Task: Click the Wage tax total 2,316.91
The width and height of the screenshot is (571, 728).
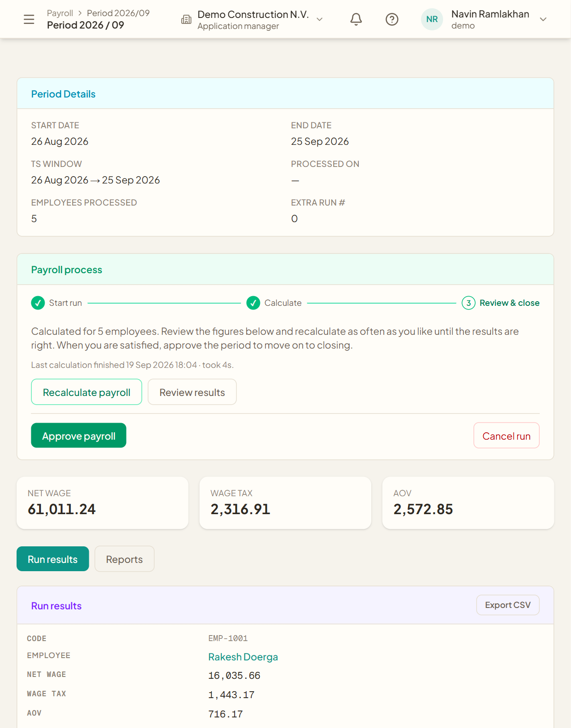Action: (240, 509)
